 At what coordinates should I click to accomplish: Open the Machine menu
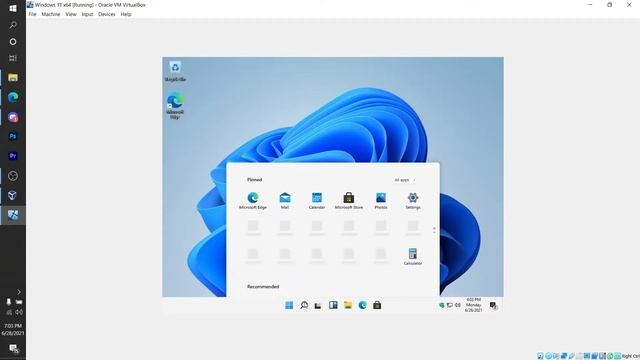51,14
